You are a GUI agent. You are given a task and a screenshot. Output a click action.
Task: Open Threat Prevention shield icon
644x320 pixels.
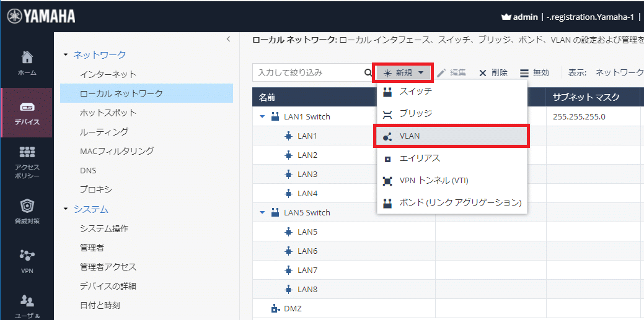tap(27, 210)
